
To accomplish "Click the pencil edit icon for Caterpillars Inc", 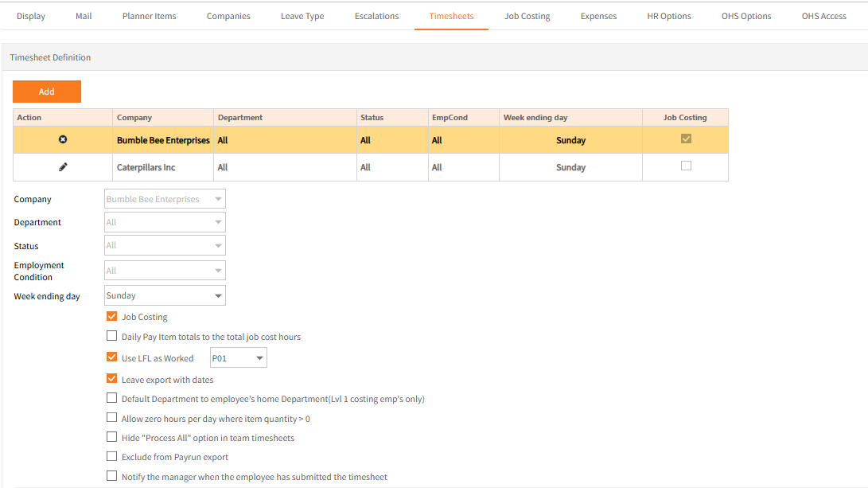I will 63,167.
